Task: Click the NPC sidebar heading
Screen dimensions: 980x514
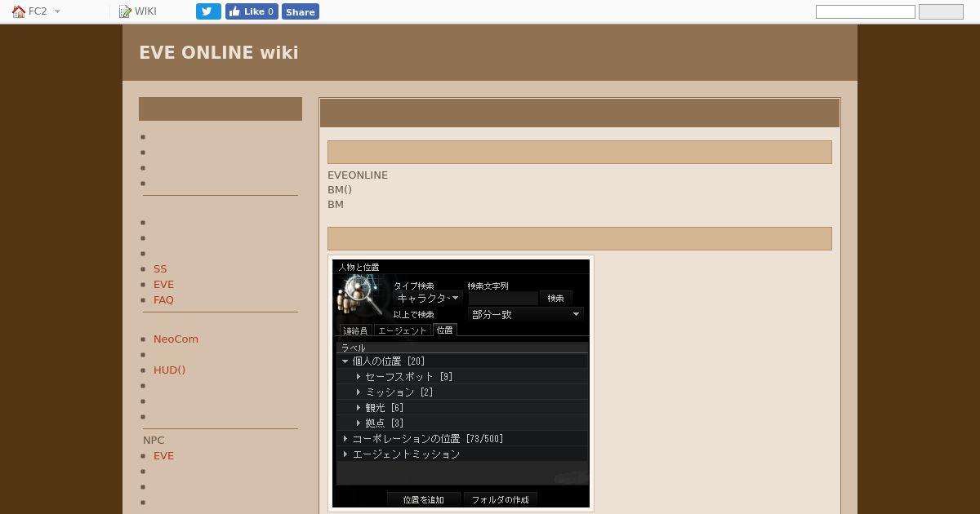Action: click(x=154, y=440)
